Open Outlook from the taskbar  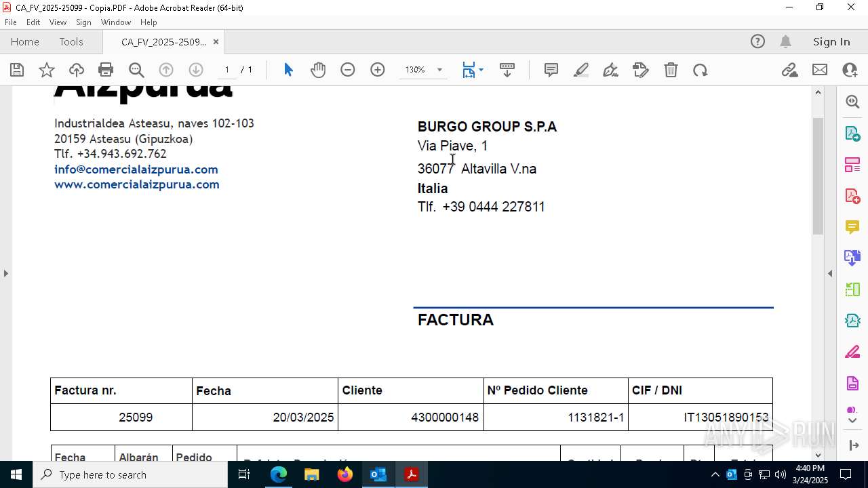378,474
